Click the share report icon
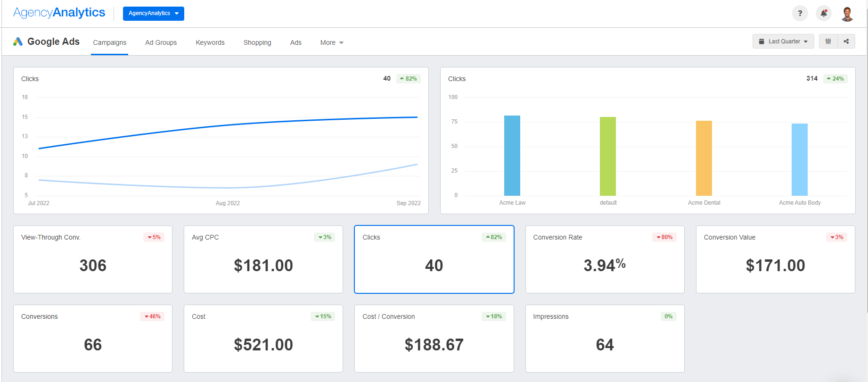 pos(846,42)
